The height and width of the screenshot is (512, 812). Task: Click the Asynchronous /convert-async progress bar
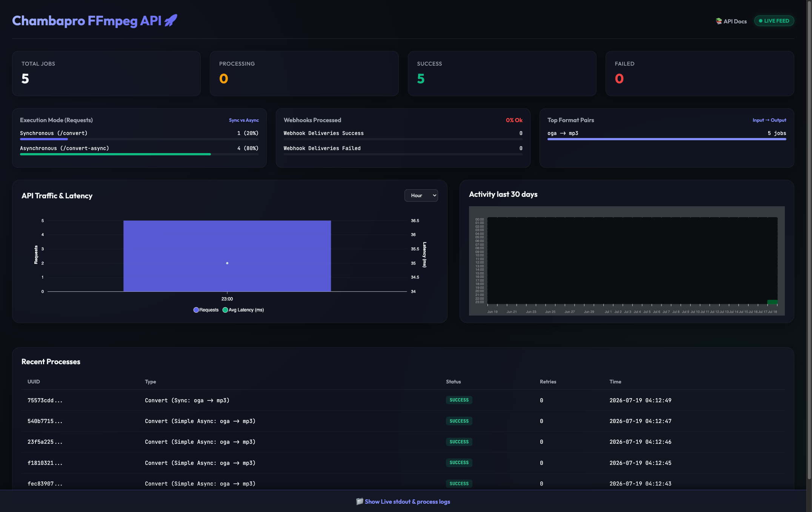pos(139,154)
